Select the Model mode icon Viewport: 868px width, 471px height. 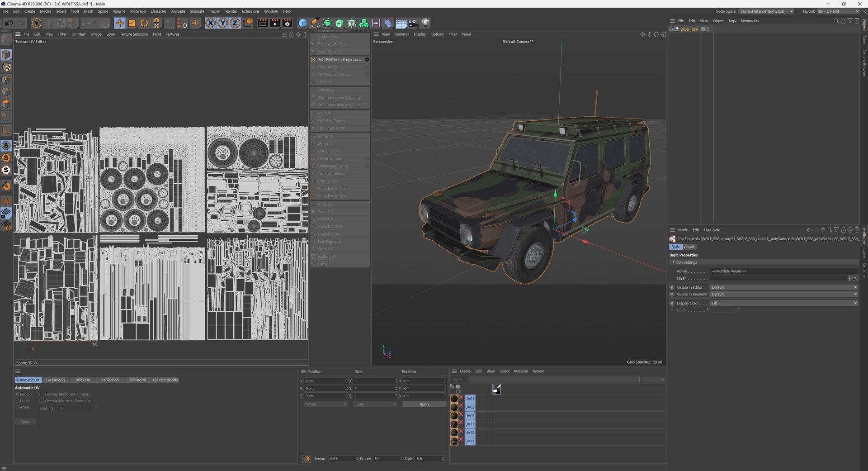point(6,55)
